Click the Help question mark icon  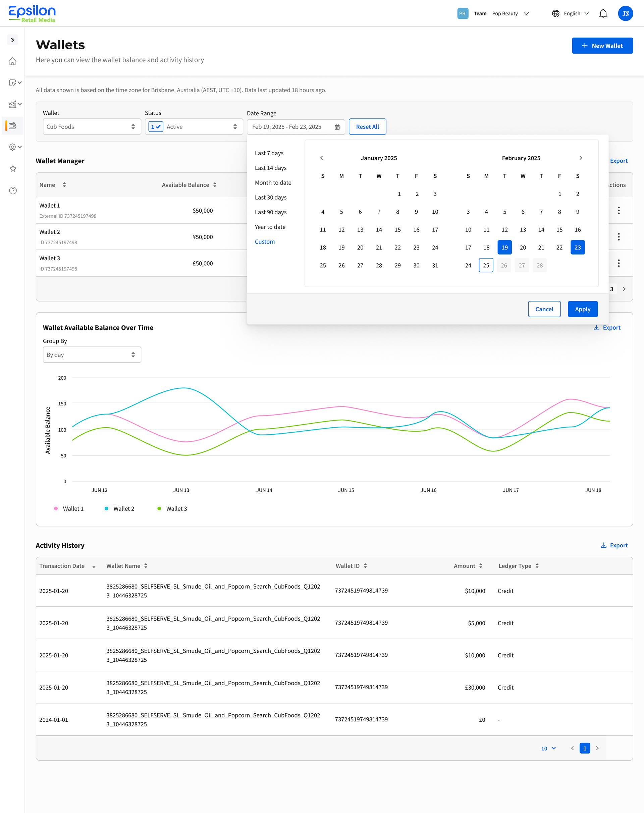(12, 191)
